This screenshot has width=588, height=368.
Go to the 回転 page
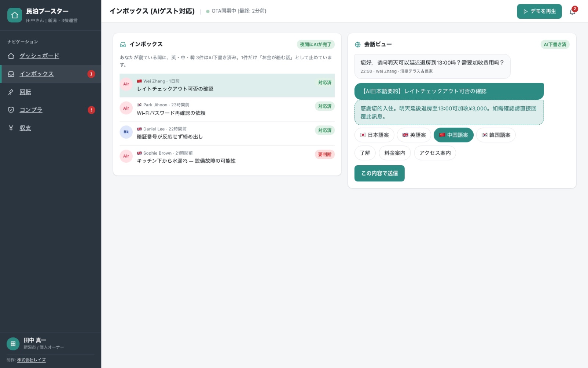[x=51, y=92]
